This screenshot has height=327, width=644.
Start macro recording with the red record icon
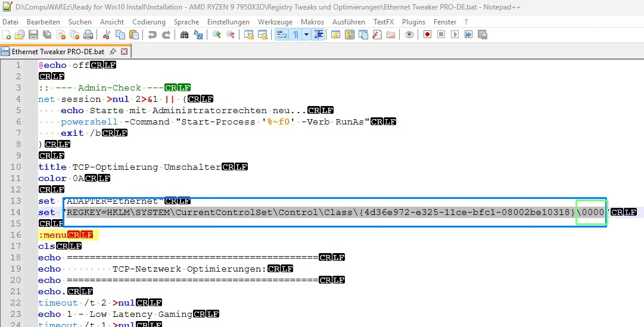click(427, 35)
